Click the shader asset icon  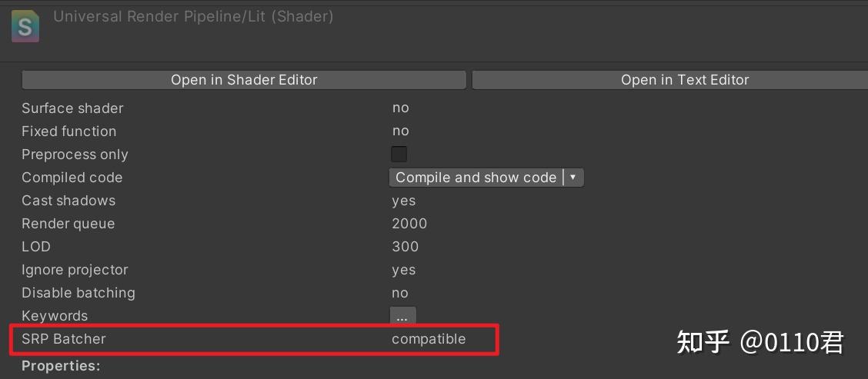25,27
